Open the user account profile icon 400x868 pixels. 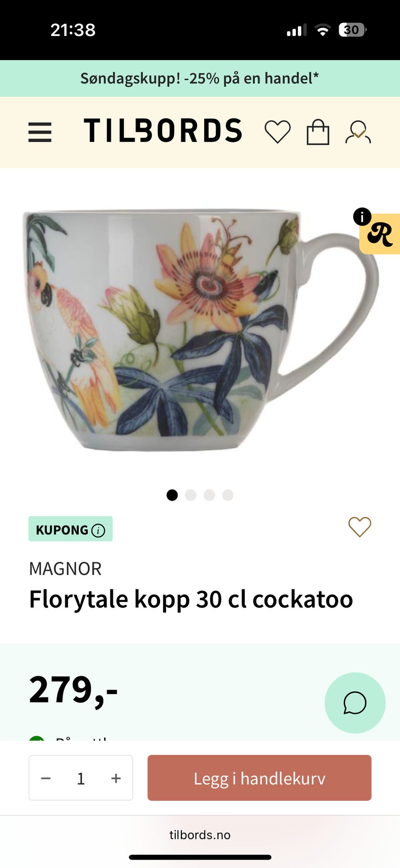[x=358, y=132]
